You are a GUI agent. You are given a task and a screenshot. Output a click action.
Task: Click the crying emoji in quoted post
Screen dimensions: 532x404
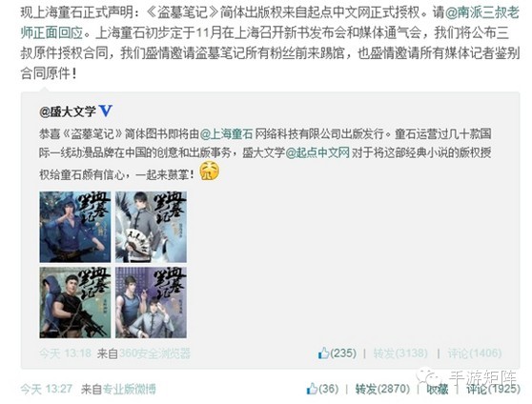click(209, 171)
